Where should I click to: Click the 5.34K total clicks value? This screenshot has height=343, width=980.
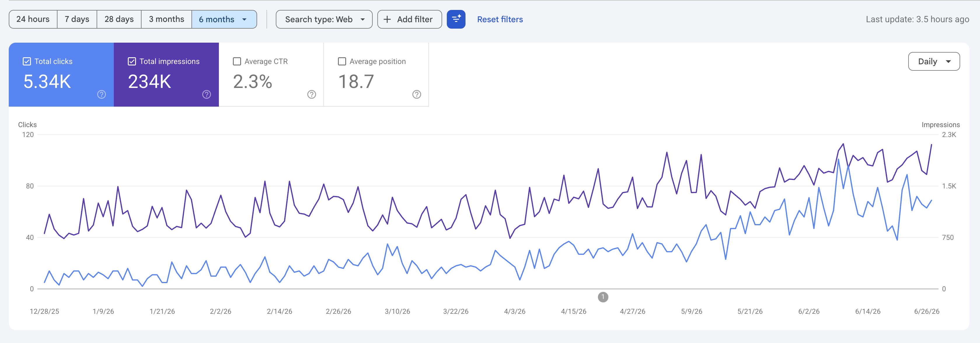tap(47, 82)
